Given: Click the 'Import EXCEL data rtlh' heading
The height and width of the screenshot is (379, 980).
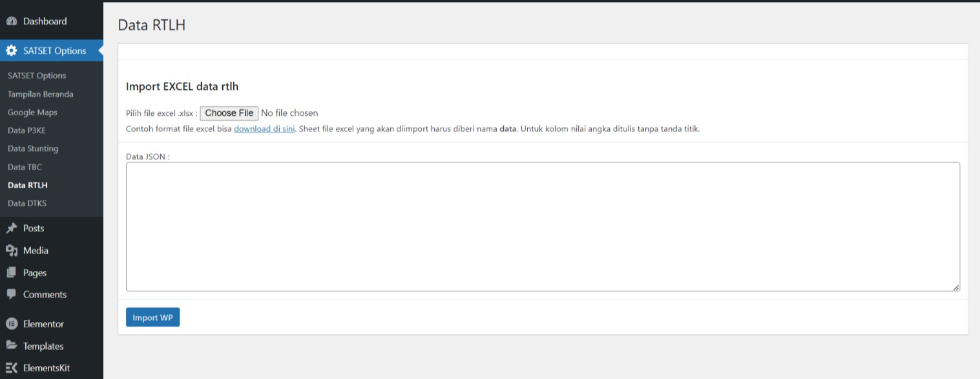Looking at the screenshot, I should [182, 86].
